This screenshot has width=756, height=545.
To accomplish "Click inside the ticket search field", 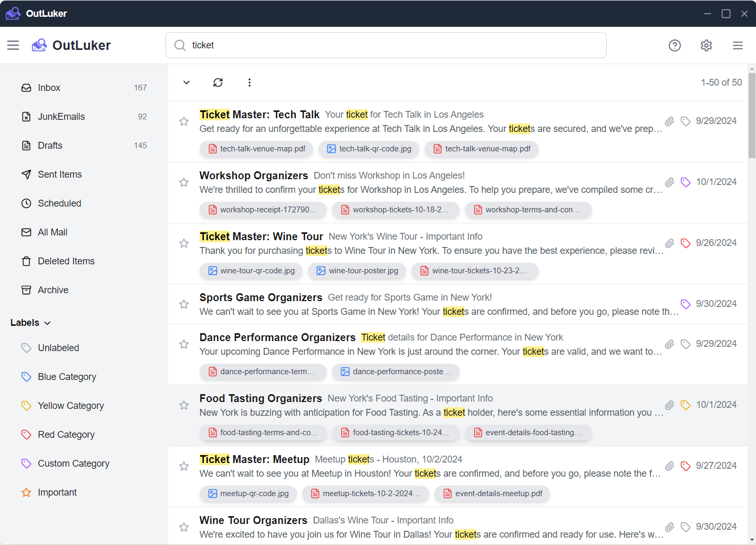I will pos(386,45).
